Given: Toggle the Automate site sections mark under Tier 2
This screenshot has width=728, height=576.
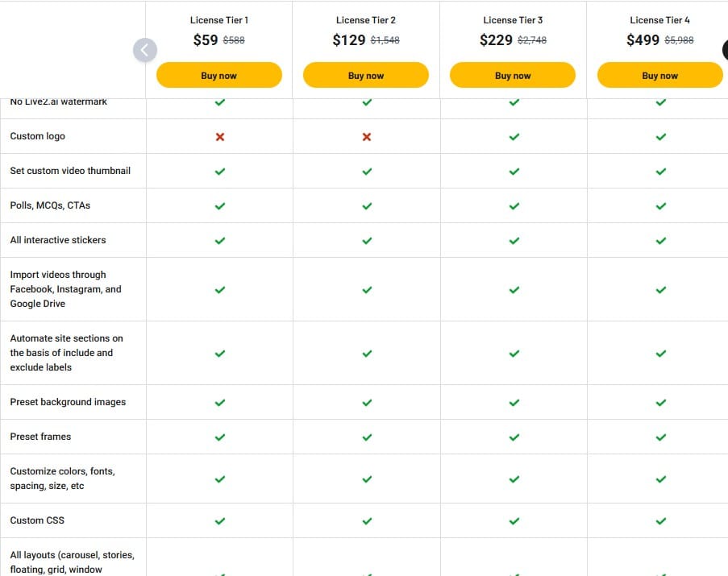Looking at the screenshot, I should [x=366, y=353].
